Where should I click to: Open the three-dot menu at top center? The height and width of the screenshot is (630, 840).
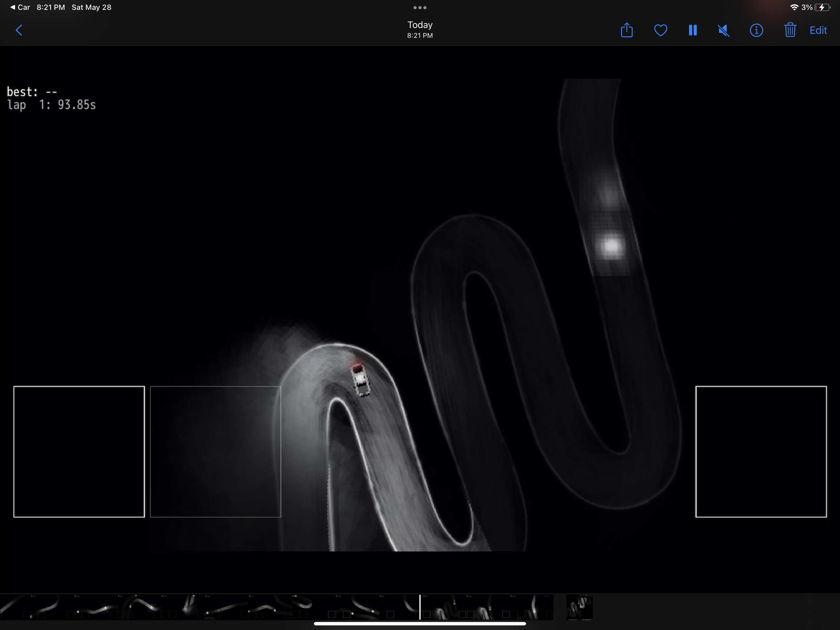(x=420, y=8)
